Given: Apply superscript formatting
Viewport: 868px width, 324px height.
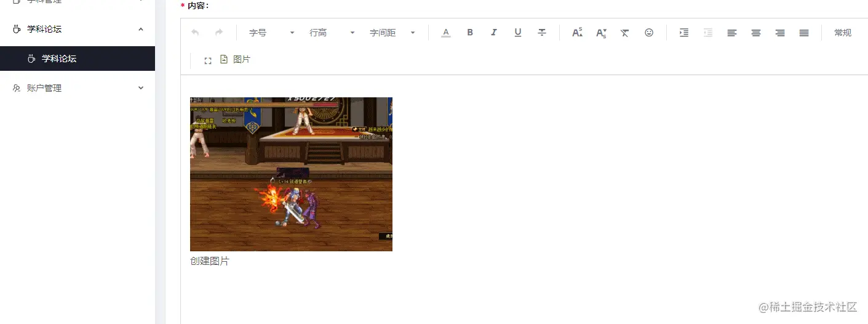Looking at the screenshot, I should click(577, 33).
